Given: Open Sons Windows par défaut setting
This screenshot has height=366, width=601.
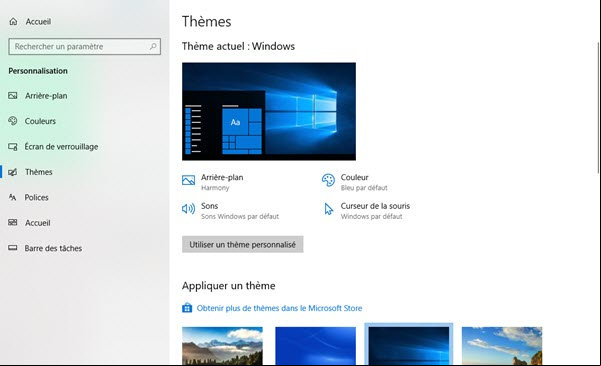Looking at the screenshot, I should click(230, 211).
